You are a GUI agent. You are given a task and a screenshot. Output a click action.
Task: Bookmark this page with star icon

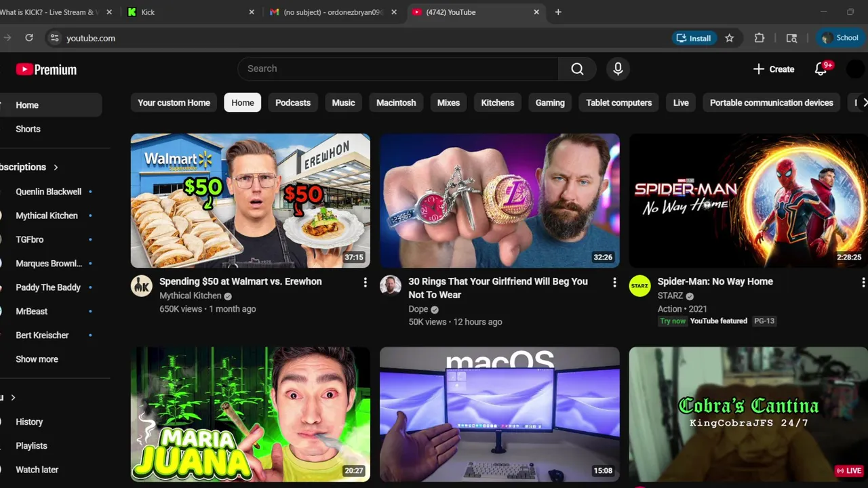(x=729, y=38)
